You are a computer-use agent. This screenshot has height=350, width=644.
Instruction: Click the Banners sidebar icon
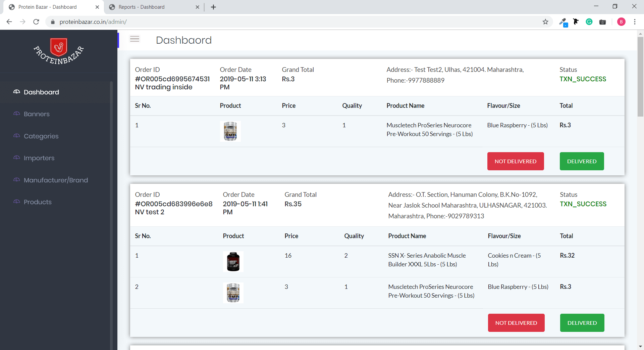point(16,114)
